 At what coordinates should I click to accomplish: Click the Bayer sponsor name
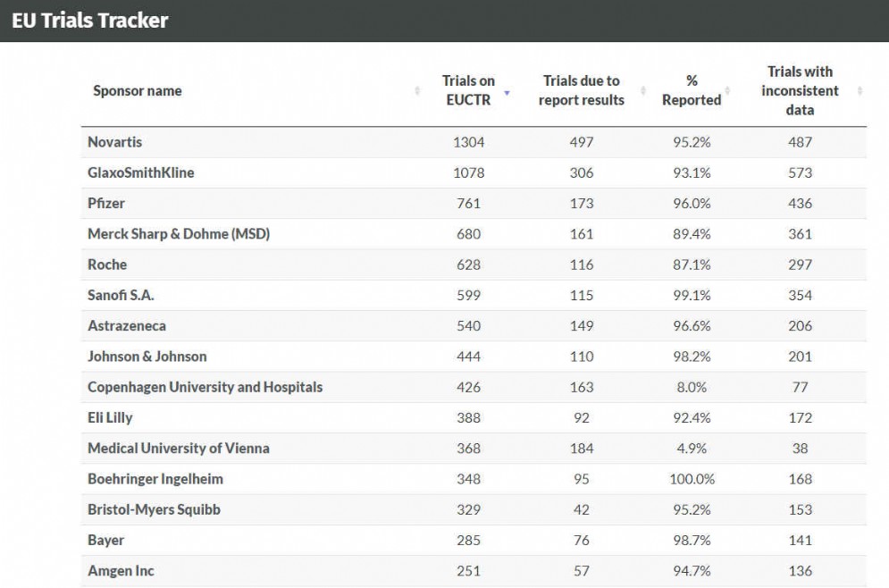(x=106, y=540)
